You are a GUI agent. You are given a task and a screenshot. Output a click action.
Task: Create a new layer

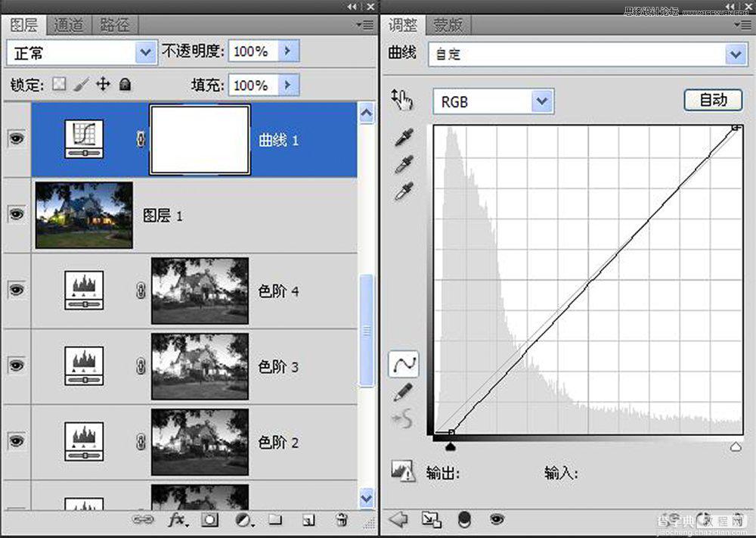coord(308,520)
